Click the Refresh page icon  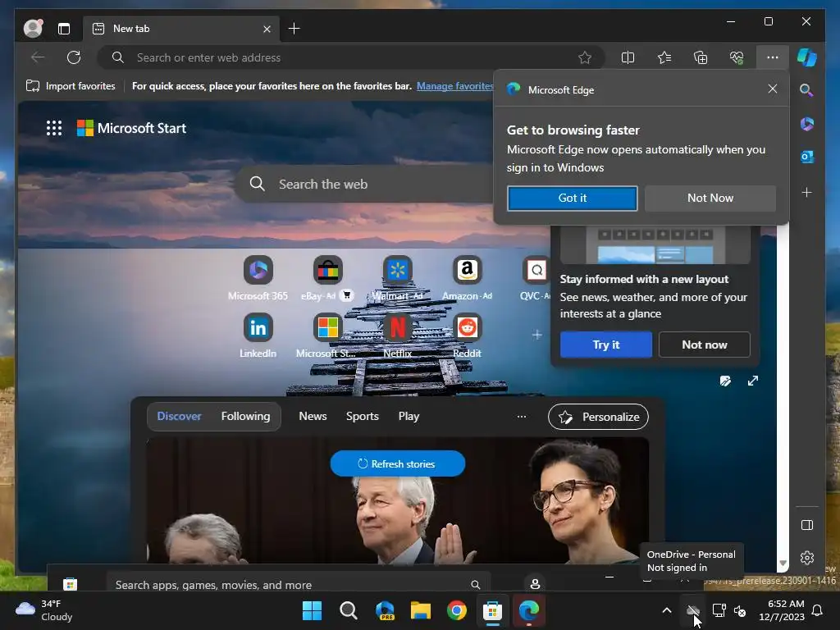coord(74,57)
